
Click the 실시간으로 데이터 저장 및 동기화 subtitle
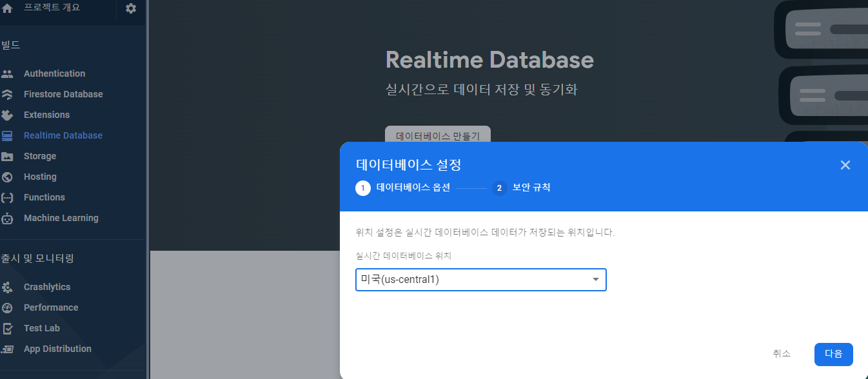tap(481, 90)
